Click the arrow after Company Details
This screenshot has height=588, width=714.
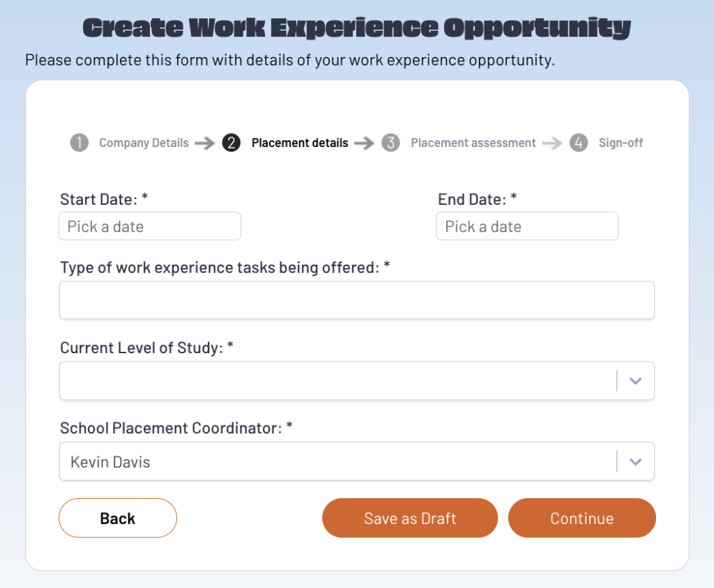point(205,144)
